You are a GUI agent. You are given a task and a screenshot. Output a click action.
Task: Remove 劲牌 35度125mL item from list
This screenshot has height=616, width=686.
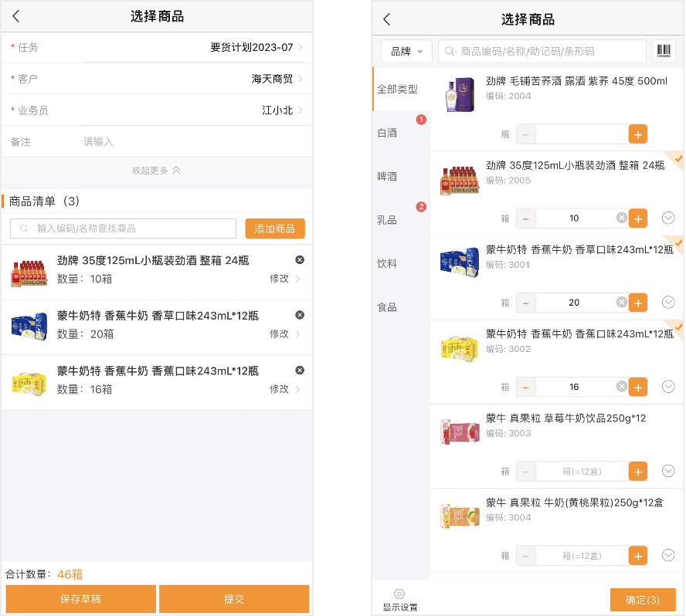(x=300, y=259)
